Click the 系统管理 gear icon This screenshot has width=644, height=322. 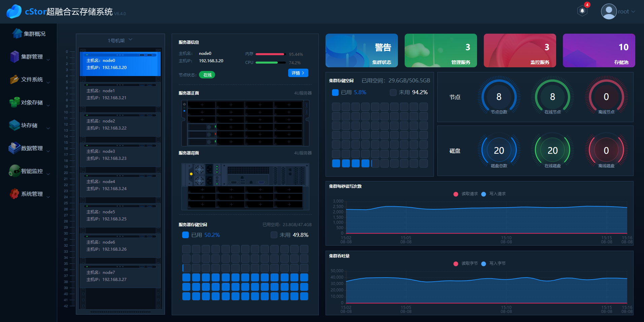tap(14, 194)
